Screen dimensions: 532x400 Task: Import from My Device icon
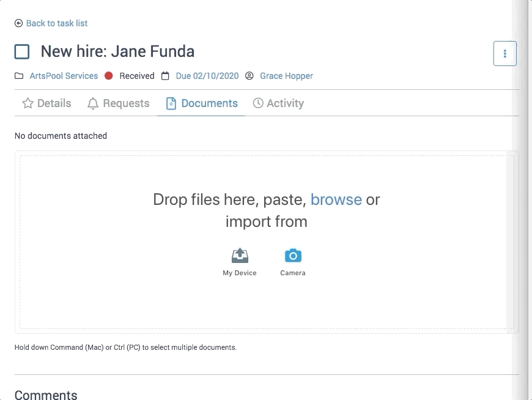pyautogui.click(x=240, y=256)
